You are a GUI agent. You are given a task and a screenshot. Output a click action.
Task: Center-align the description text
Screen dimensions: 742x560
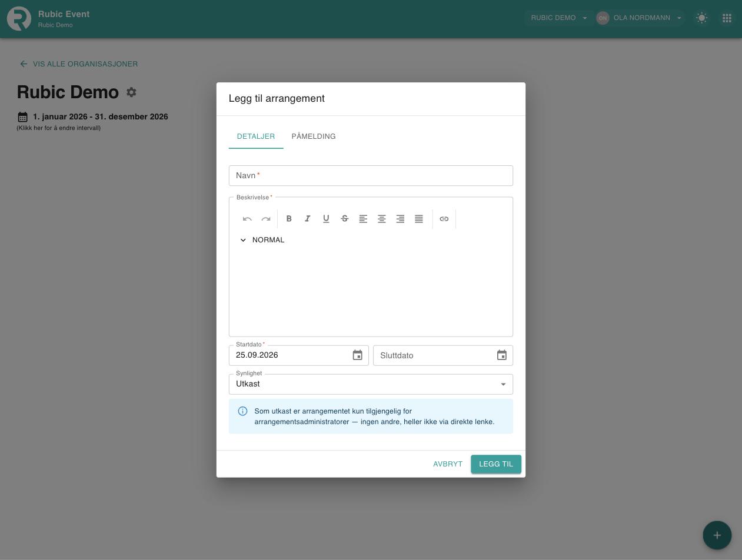click(382, 219)
